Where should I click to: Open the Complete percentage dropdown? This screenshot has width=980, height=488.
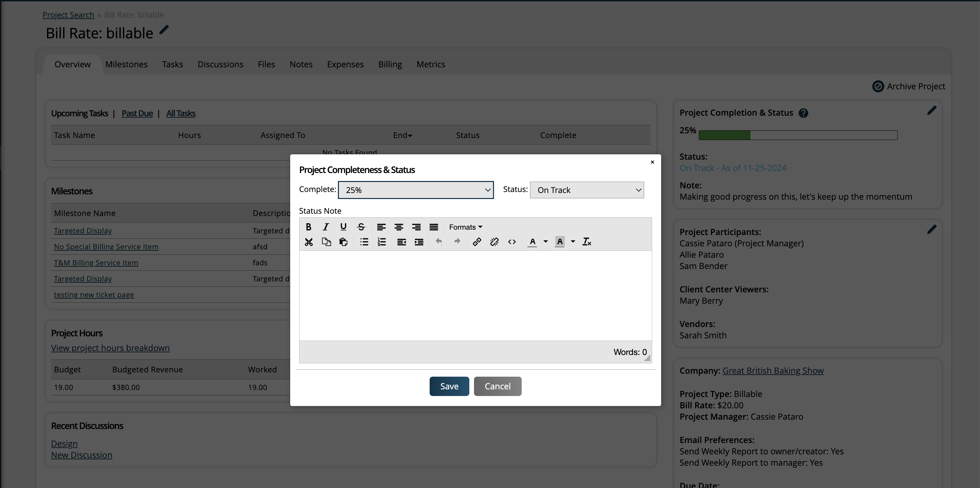click(416, 190)
